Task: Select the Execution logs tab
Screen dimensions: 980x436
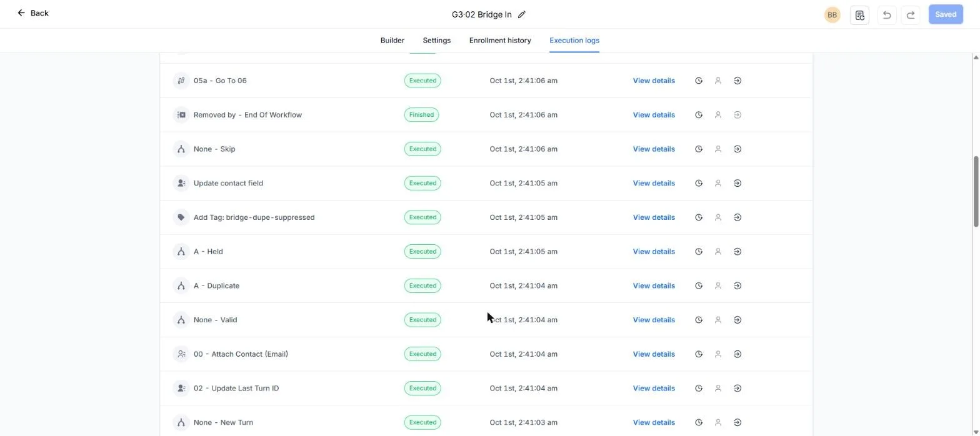Action: pyautogui.click(x=574, y=41)
